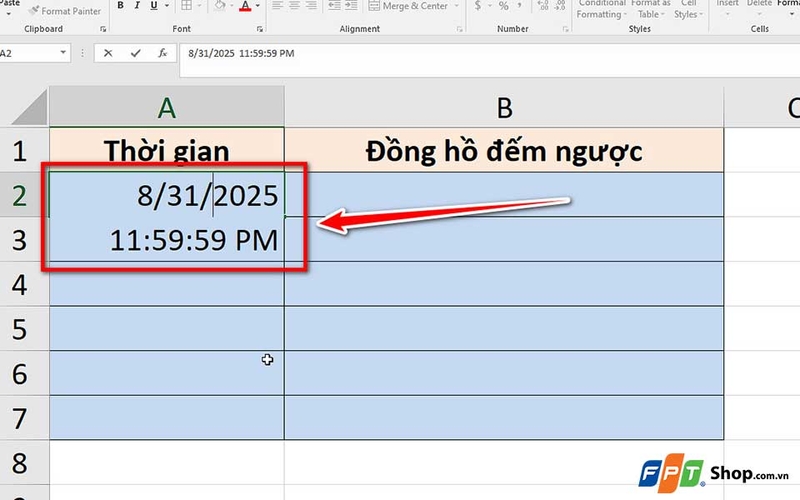Image resolution: width=800 pixels, height=500 pixels.
Task: Open the Paste dropdown arrow
Action: tap(8, 12)
